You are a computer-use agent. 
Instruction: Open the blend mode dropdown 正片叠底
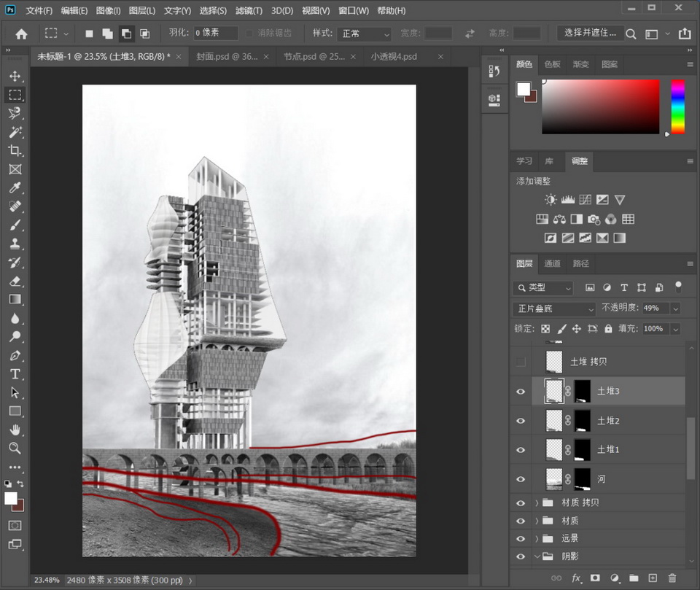(554, 308)
